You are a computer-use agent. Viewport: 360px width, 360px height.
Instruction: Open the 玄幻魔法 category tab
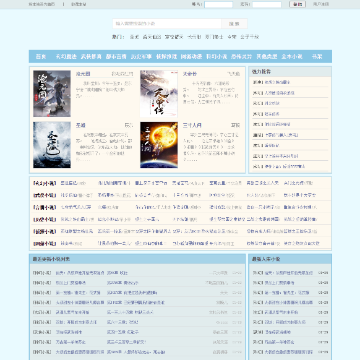(66, 57)
